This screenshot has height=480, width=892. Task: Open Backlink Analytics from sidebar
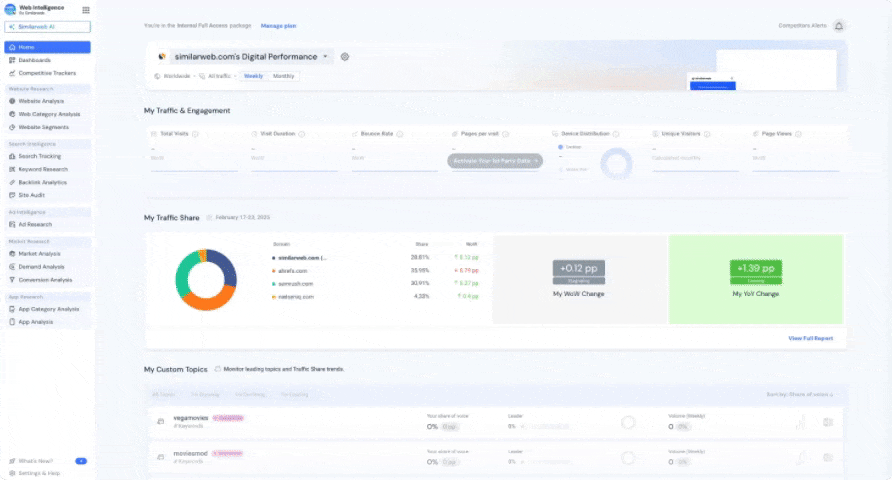point(42,182)
